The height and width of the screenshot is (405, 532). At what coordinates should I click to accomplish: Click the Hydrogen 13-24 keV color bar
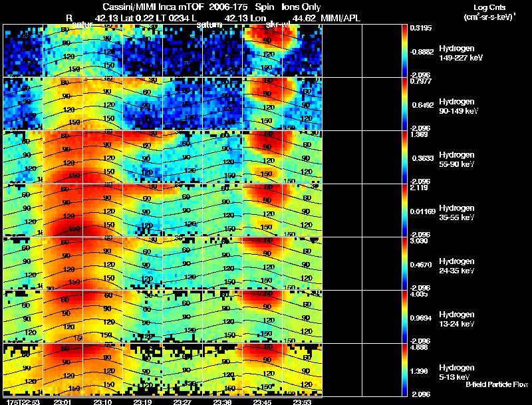404,317
